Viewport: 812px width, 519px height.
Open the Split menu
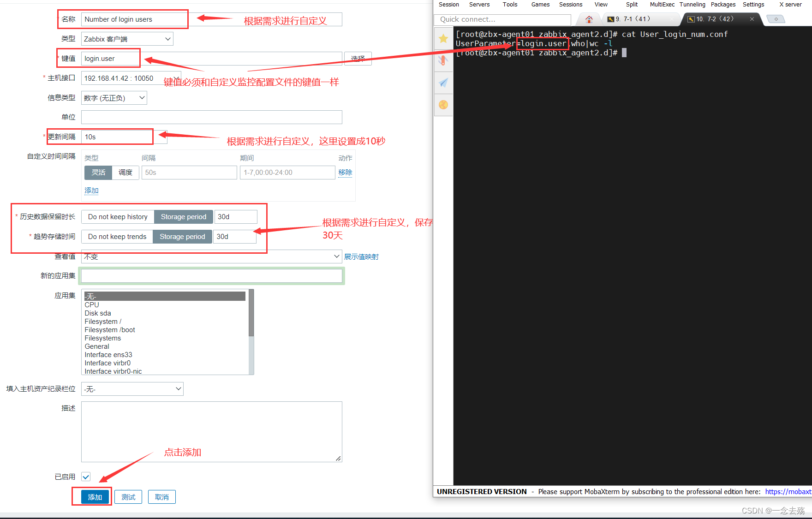[632, 5]
